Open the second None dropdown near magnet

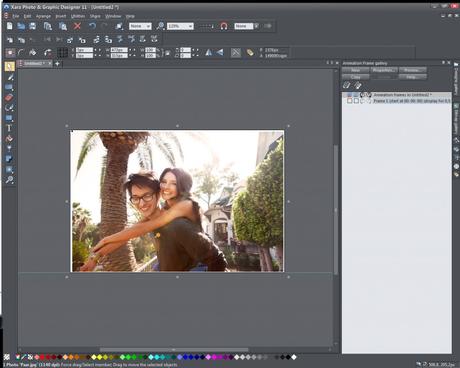pyautogui.click(x=246, y=26)
